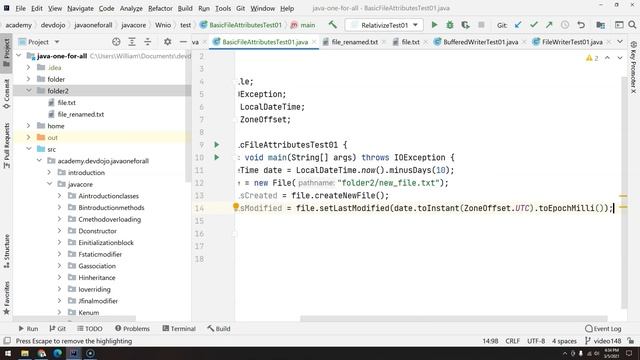Image resolution: width=640 pixels, height=360 pixels.
Task: Toggle tool window bars icon bottom-left
Action: (7, 341)
